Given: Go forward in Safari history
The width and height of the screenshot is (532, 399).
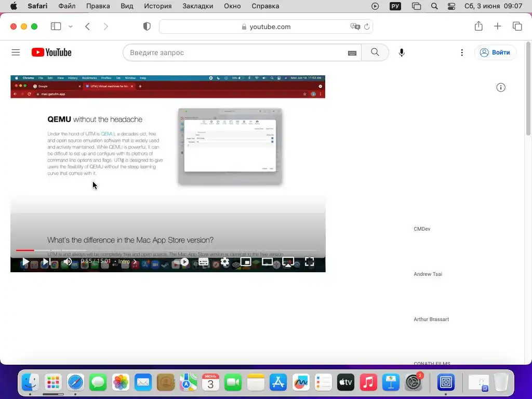Looking at the screenshot, I should tap(106, 26).
